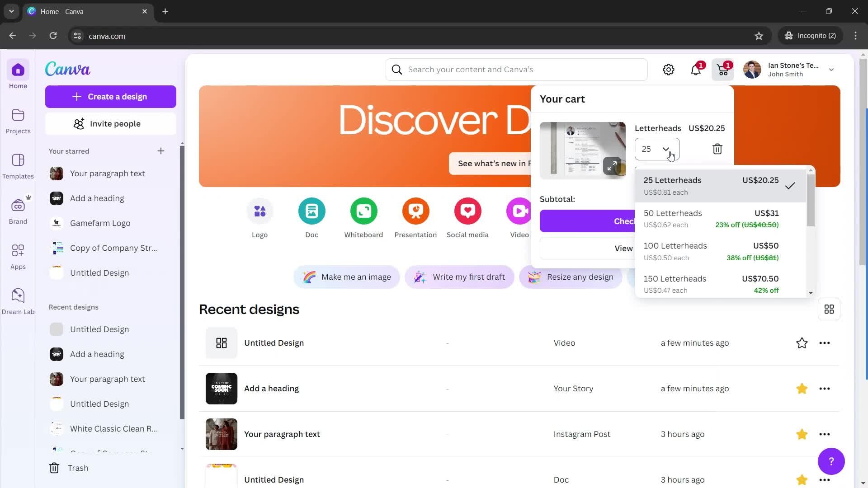Create a new Social media design
This screenshot has height=488, width=868.
[468, 219]
